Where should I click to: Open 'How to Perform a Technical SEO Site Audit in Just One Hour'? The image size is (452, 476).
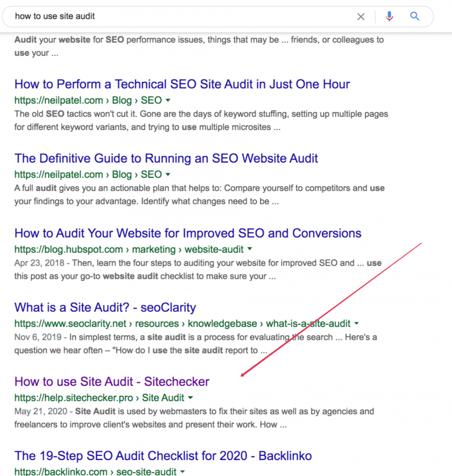tap(182, 84)
